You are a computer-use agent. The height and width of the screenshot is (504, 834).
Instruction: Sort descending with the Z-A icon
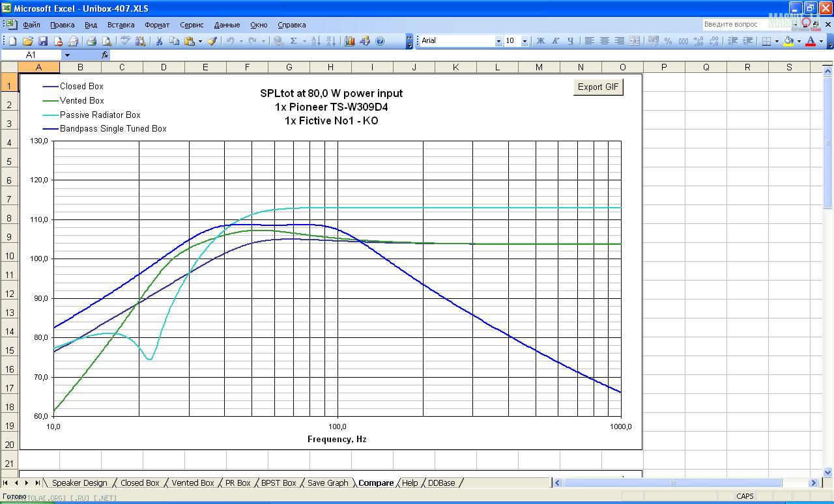click(x=331, y=41)
